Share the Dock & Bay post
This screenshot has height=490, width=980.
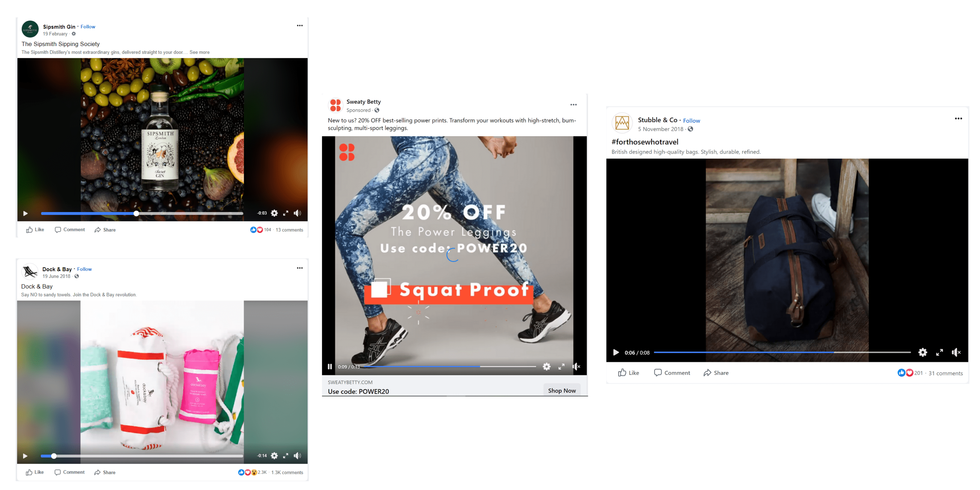[105, 472]
